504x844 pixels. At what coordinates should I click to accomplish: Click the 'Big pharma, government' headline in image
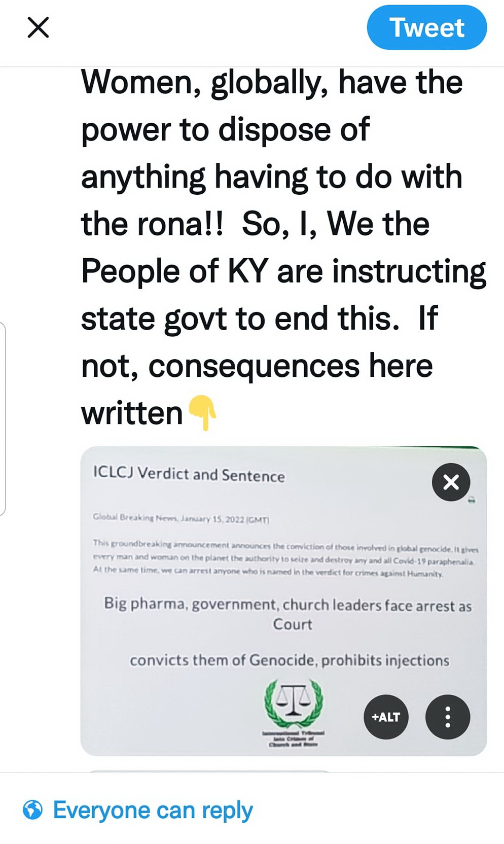pos(287,605)
